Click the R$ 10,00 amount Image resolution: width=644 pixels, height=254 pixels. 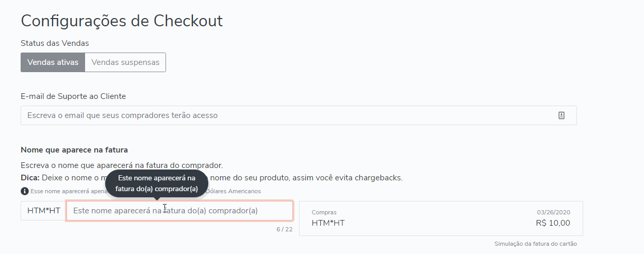[x=553, y=223]
